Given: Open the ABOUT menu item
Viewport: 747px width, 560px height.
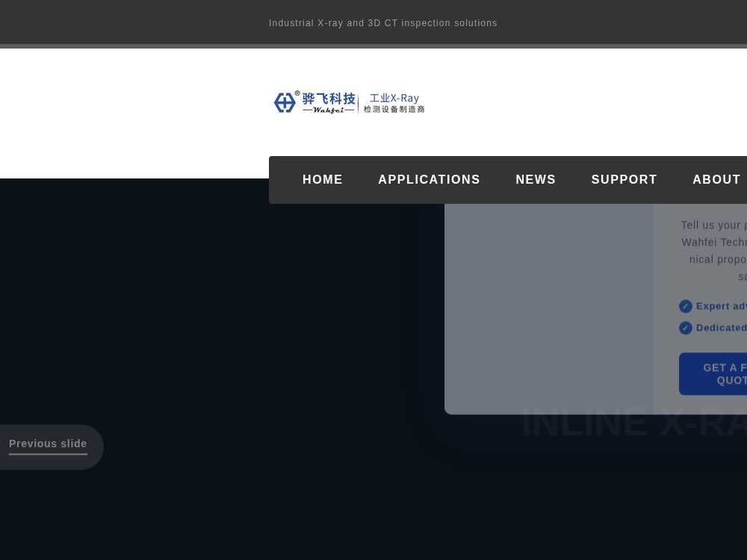Looking at the screenshot, I should coord(716,179).
